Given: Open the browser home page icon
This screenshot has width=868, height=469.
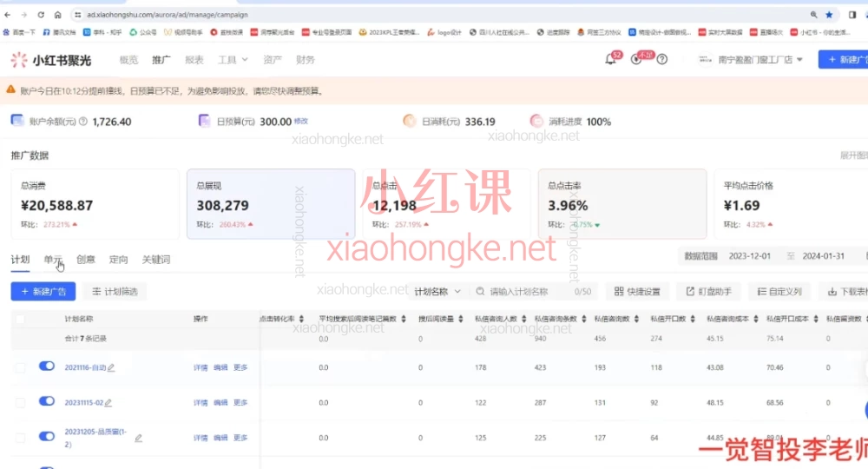Looking at the screenshot, I should coord(57,15).
